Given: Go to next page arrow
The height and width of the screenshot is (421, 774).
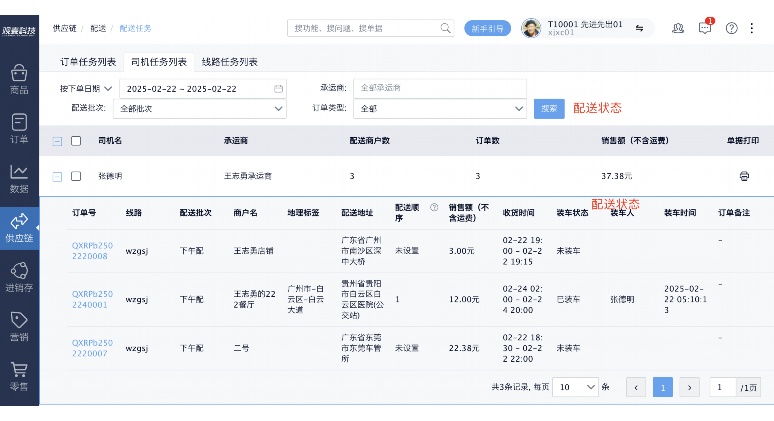Looking at the screenshot, I should pyautogui.click(x=690, y=387).
